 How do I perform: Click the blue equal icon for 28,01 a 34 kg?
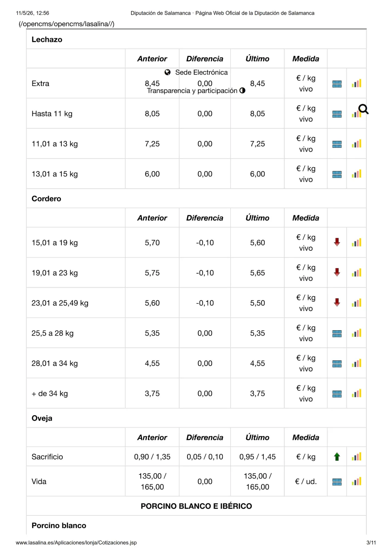click(337, 364)
